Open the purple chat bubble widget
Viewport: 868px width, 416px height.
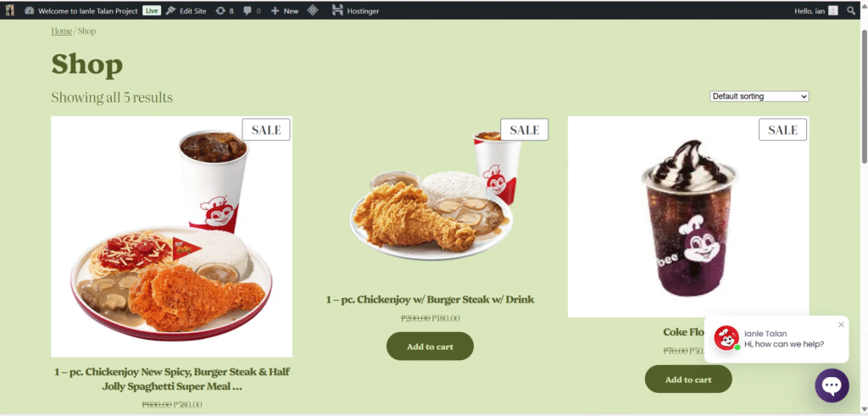click(x=832, y=385)
